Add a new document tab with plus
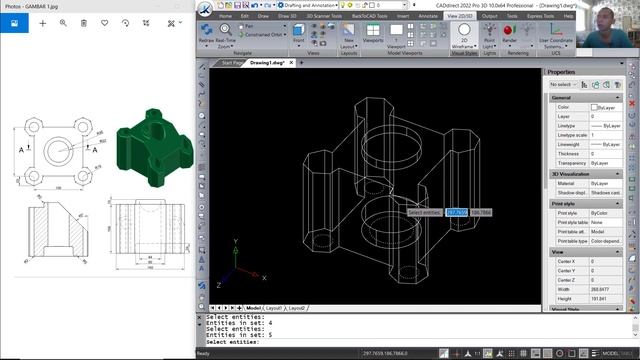 pos(302,63)
